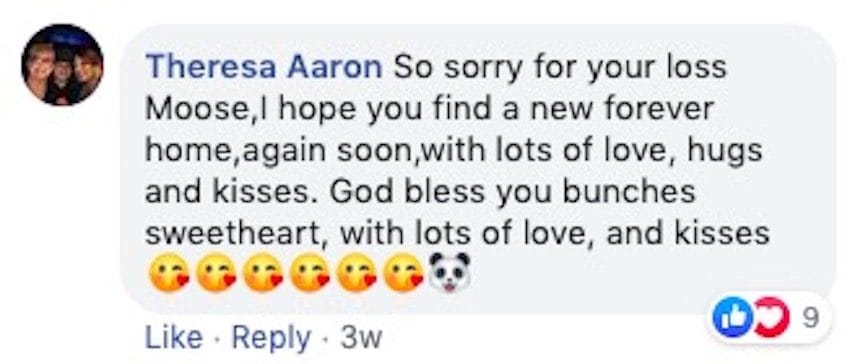Click the first kissing face emoji
Screen dimensions: 850x364
[x=168, y=273]
